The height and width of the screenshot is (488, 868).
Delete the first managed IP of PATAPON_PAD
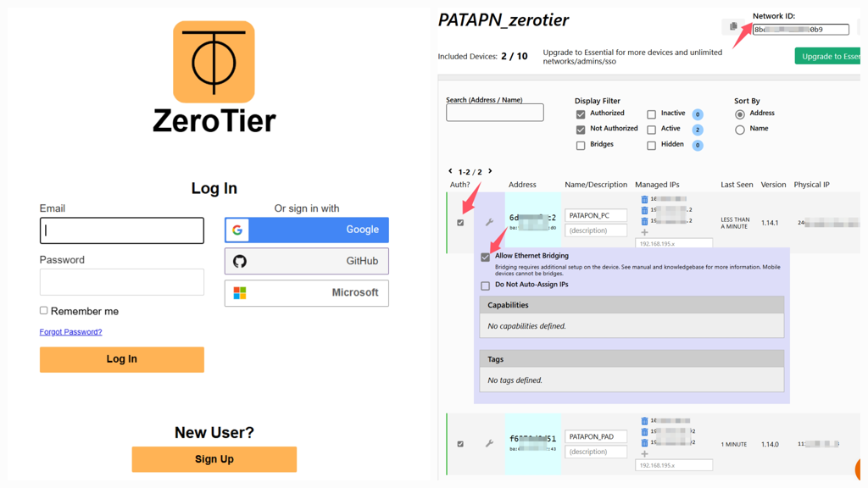pyautogui.click(x=644, y=421)
